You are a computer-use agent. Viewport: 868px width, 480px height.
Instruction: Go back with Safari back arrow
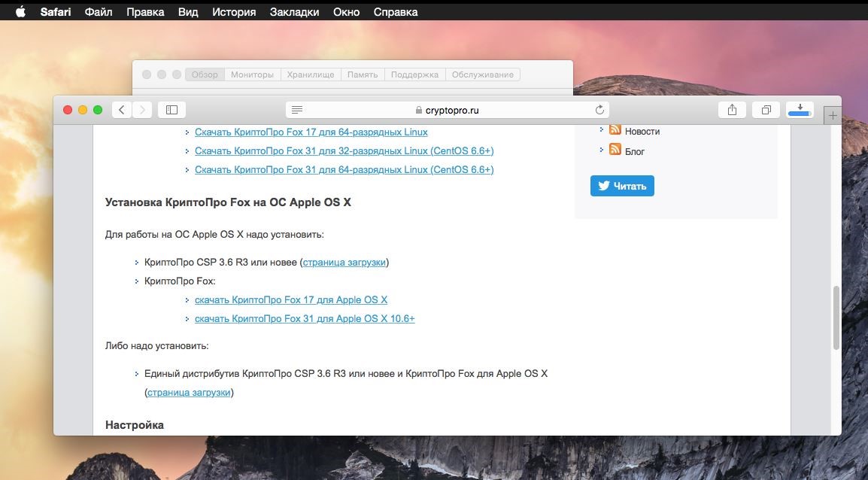click(122, 110)
